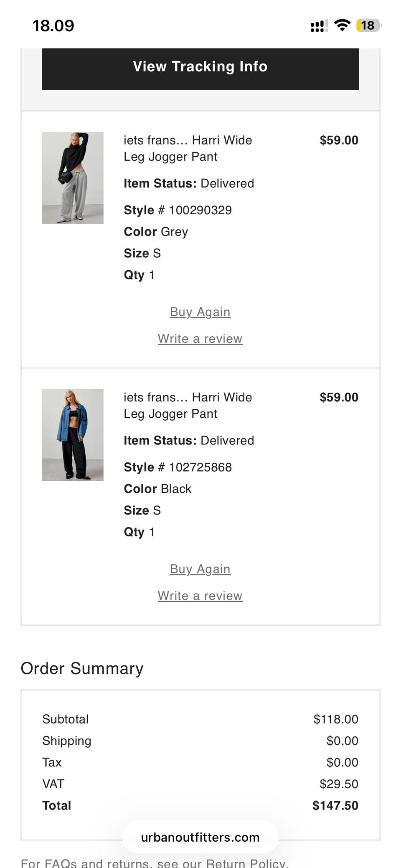Image resolution: width=401 pixels, height=868 pixels.
Task: Open the black jogger pant product photo
Action: pyautogui.click(x=73, y=435)
